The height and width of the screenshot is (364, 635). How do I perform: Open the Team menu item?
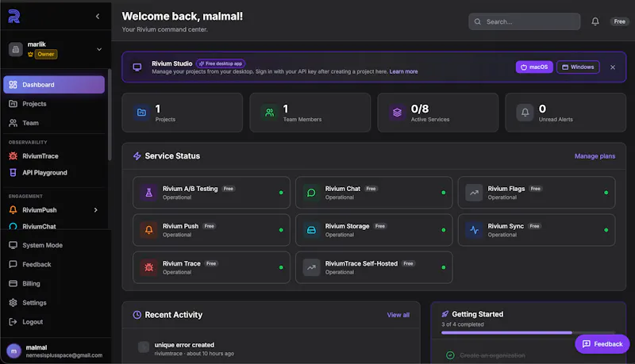[x=54, y=123]
